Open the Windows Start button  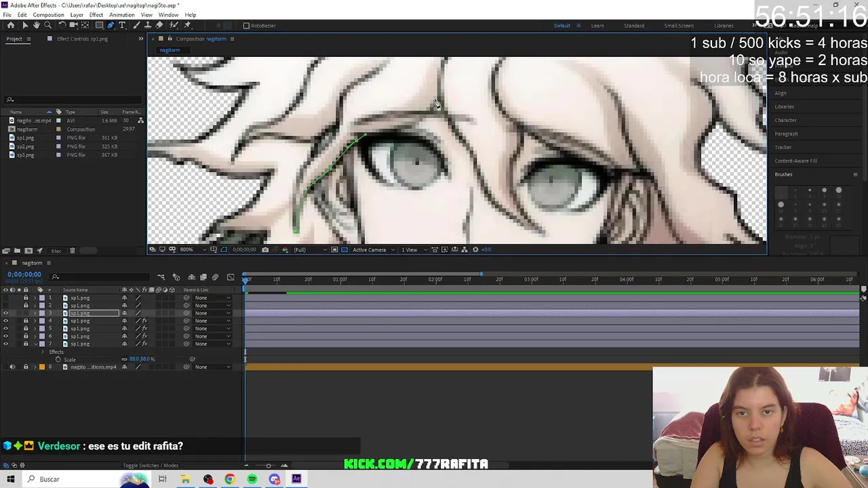pos(11,479)
